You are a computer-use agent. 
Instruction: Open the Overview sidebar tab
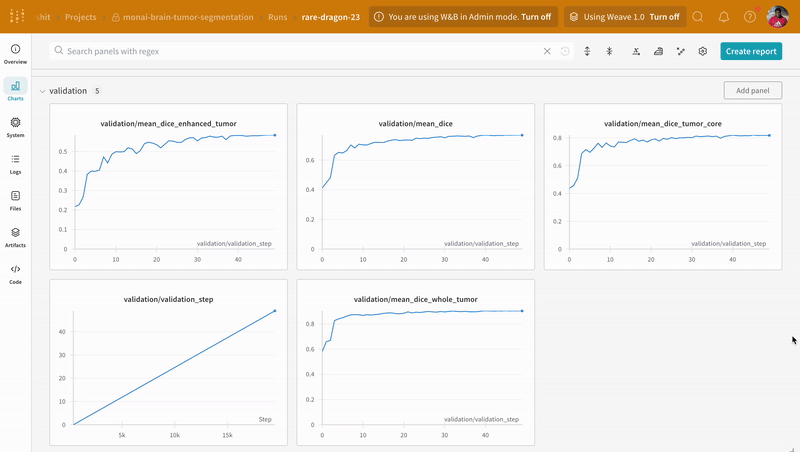[x=15, y=53]
